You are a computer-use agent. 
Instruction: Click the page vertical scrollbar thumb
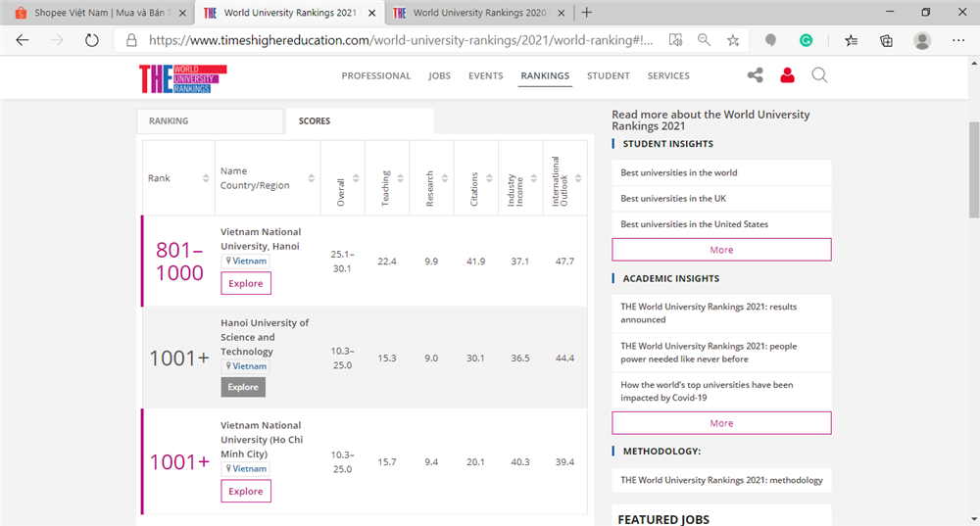(x=974, y=169)
